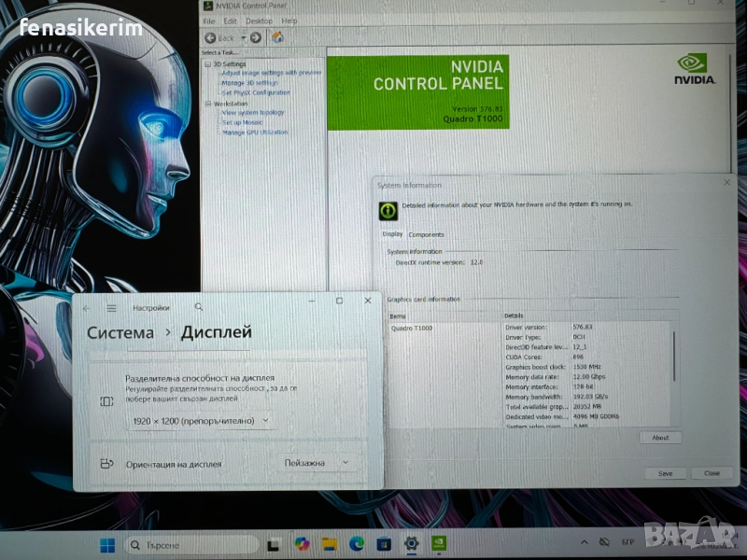Switch to the Components tab
The image size is (747, 560).
point(426,235)
